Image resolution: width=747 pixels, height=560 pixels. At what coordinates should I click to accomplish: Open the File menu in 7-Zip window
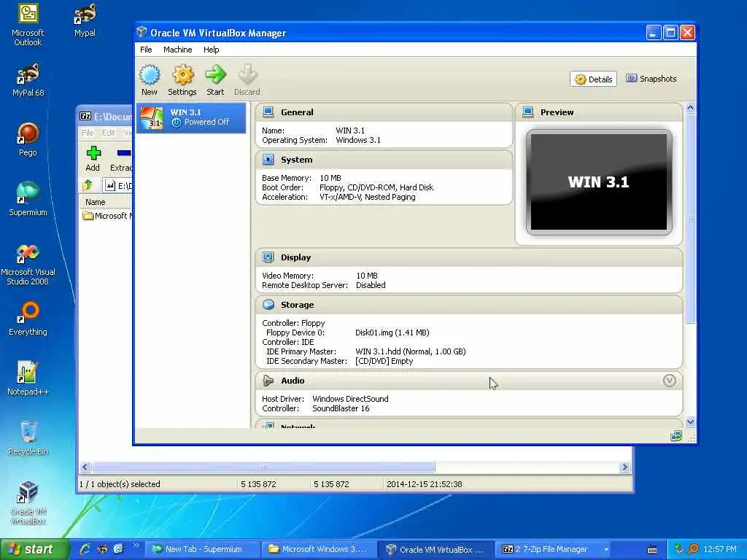pos(88,133)
